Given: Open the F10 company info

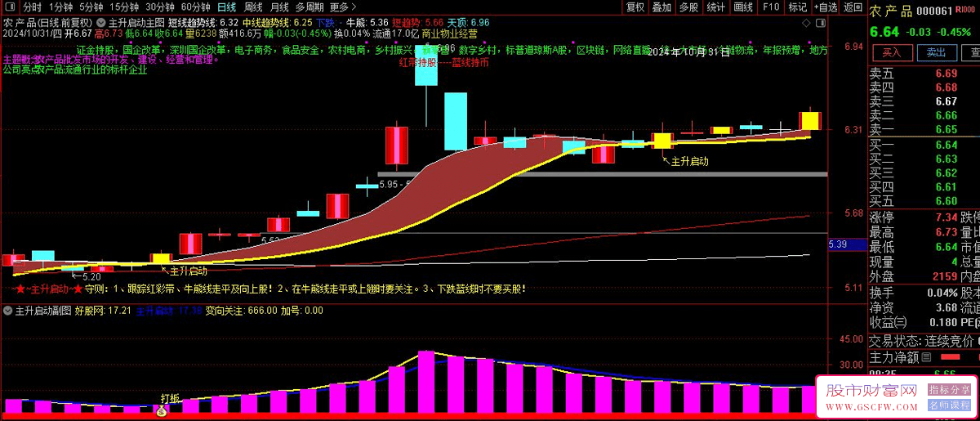Looking at the screenshot, I should (x=770, y=7).
